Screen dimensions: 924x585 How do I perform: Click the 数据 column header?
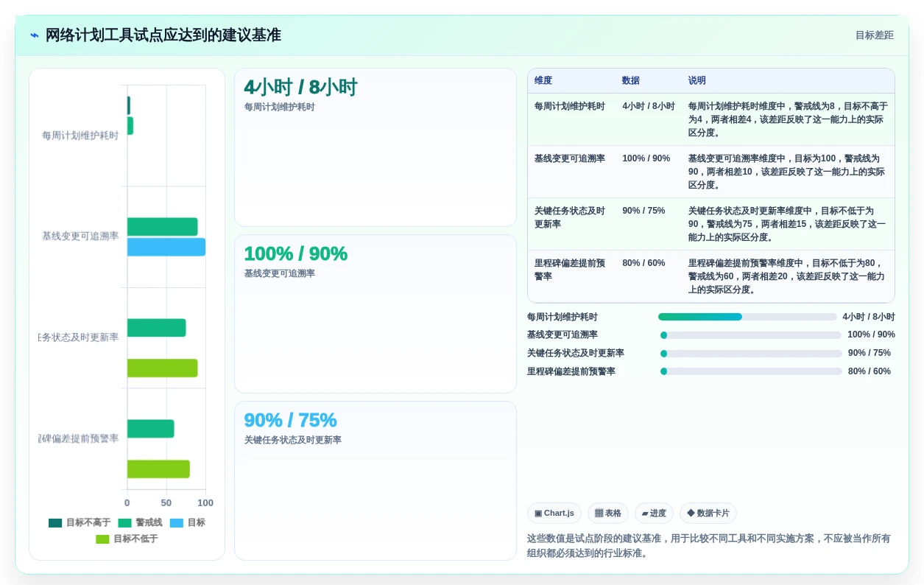pos(631,80)
